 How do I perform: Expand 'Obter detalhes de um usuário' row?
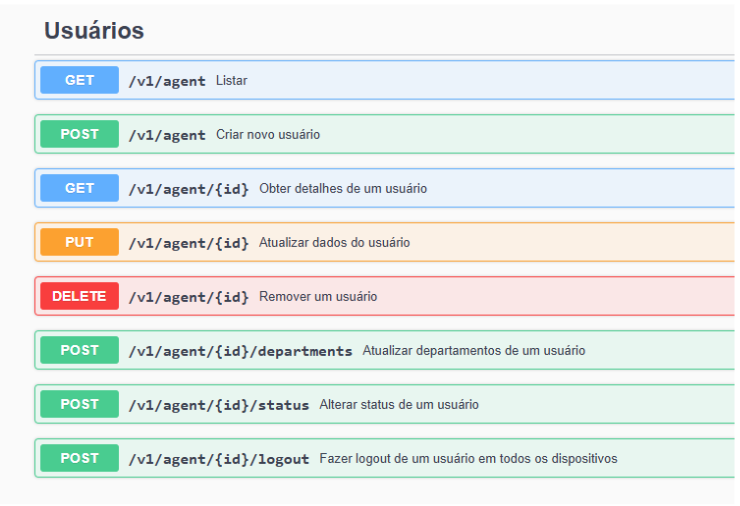(x=342, y=189)
